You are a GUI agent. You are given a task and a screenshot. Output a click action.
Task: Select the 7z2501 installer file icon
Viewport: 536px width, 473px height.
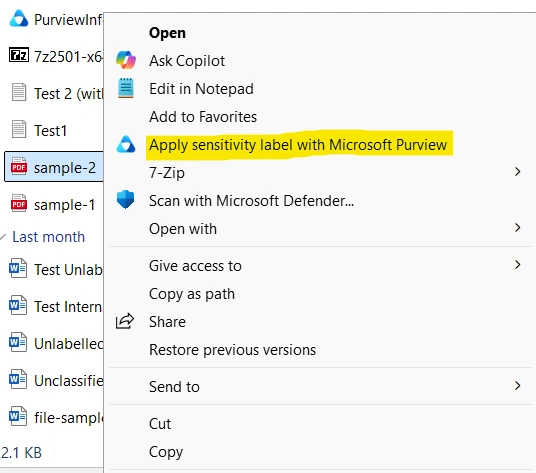tap(19, 55)
